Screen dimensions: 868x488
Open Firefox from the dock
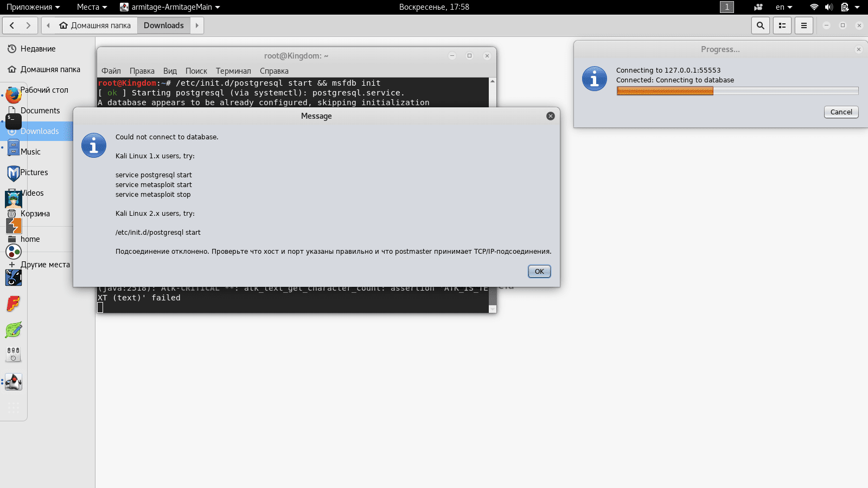click(13, 95)
